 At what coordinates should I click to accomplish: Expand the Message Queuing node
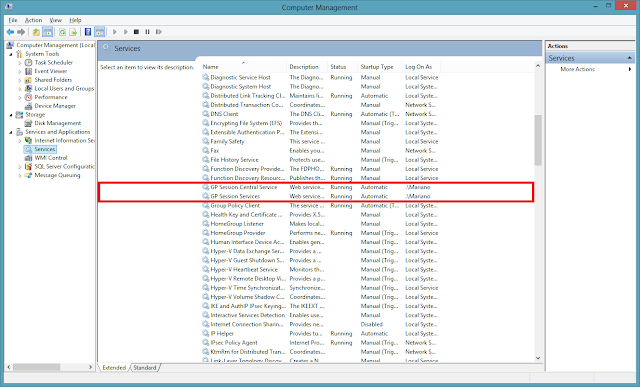click(x=20, y=176)
